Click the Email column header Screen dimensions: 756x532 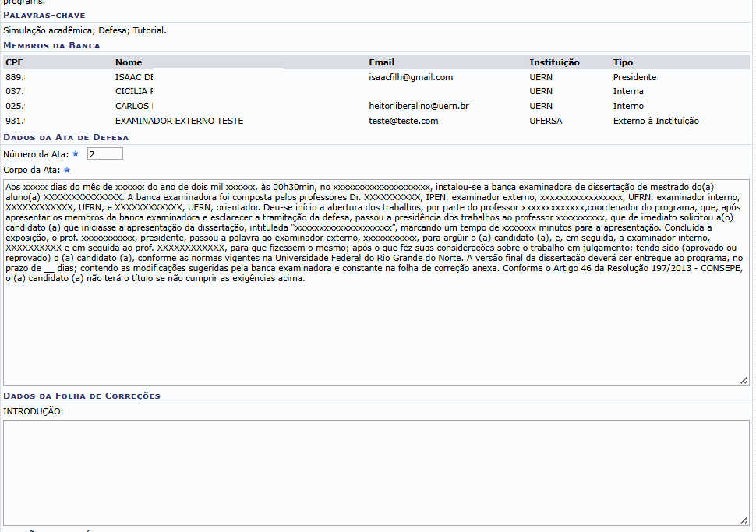(381, 62)
